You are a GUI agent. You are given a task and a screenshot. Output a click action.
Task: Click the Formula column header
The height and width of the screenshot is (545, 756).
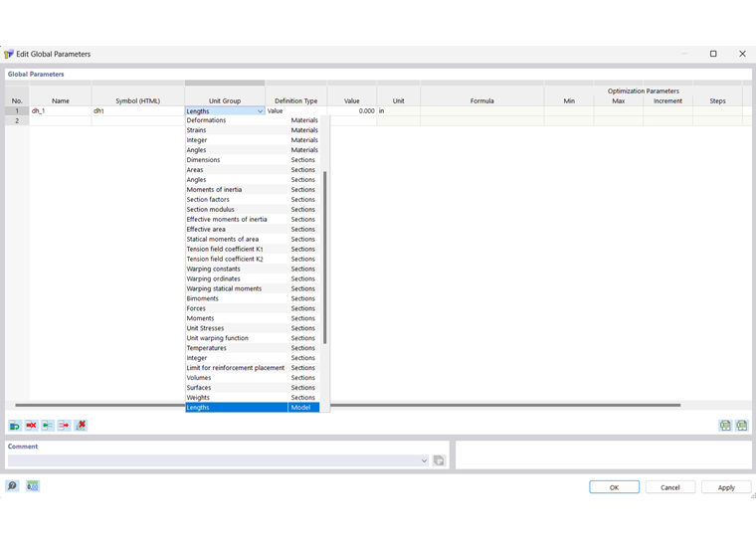click(x=482, y=95)
